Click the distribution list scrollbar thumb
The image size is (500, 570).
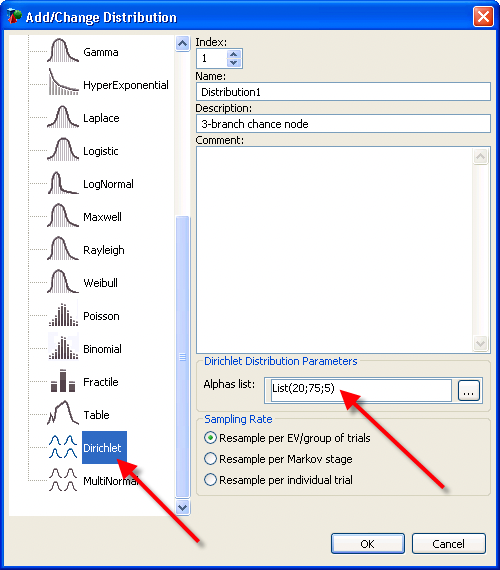(x=183, y=356)
